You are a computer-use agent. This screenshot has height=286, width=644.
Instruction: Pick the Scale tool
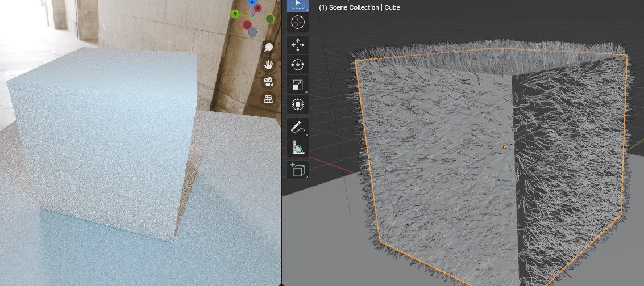298,85
